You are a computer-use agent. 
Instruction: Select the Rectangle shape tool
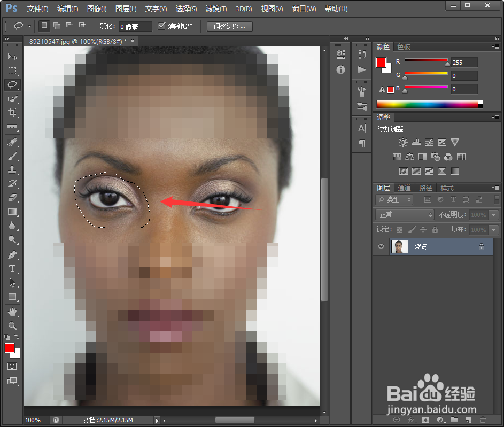coord(12,297)
